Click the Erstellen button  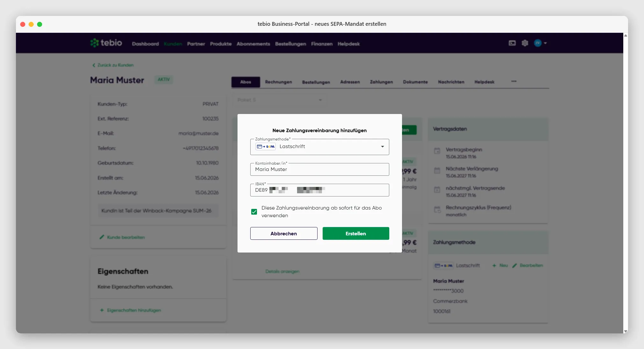(356, 233)
